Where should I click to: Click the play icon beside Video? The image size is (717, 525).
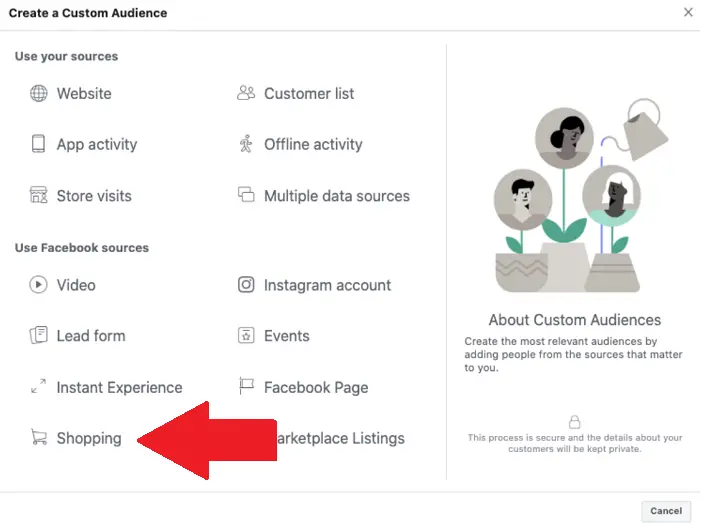point(39,285)
